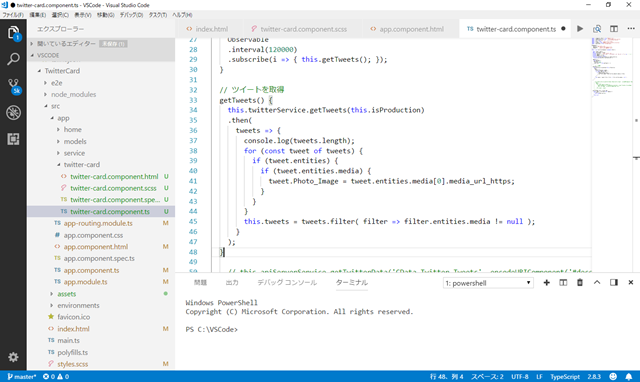Viewport: 640px width, 382px height.
Task: Change end of line via LF indicator
Action: 539,376
